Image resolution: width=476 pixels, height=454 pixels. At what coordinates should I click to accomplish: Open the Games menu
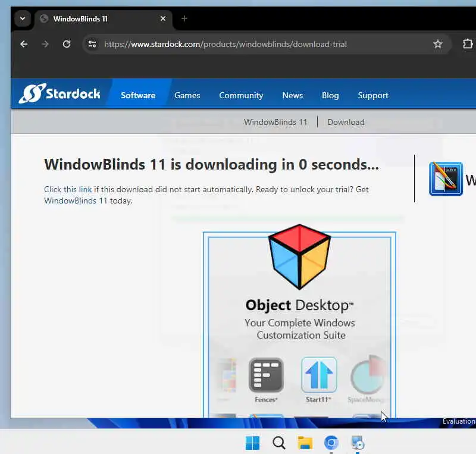187,95
